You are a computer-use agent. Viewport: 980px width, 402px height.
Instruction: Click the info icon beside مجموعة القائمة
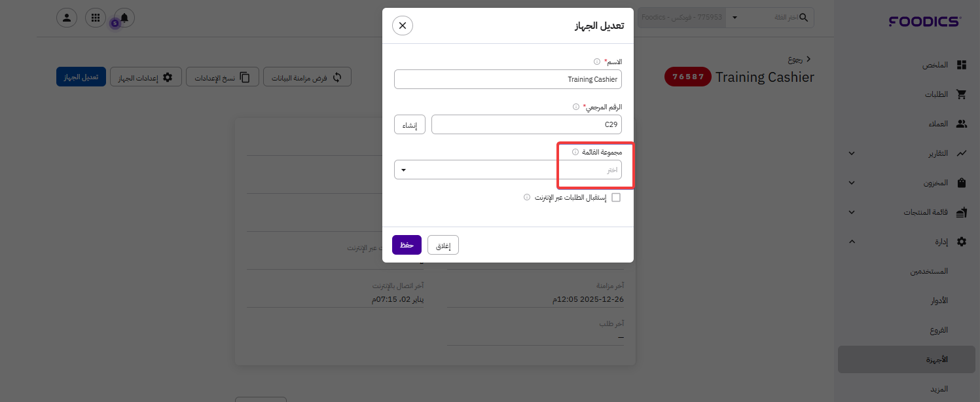(575, 152)
